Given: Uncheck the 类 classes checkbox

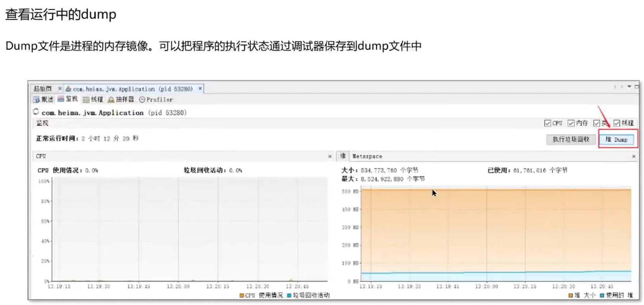Looking at the screenshot, I should pyautogui.click(x=596, y=123).
